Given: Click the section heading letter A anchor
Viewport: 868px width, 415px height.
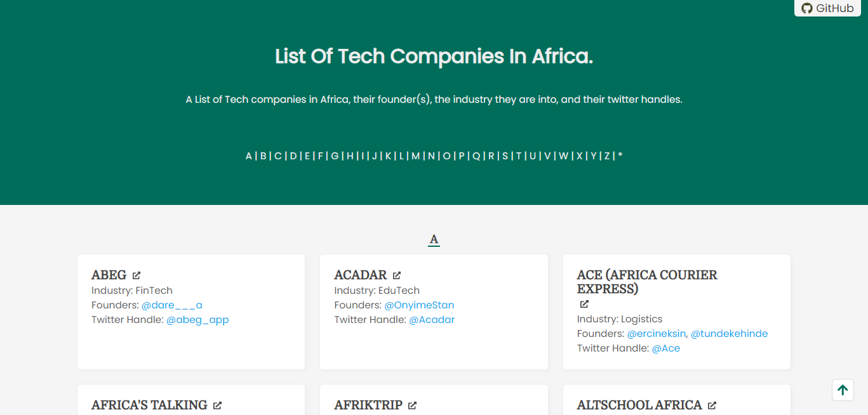Looking at the screenshot, I should tap(434, 239).
